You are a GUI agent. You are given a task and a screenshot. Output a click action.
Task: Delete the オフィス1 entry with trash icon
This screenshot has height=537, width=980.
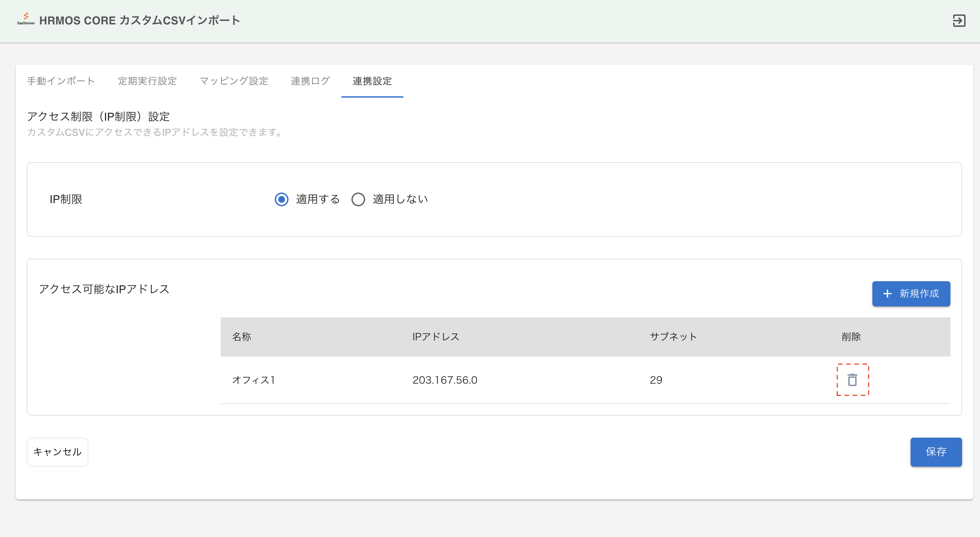coord(852,380)
